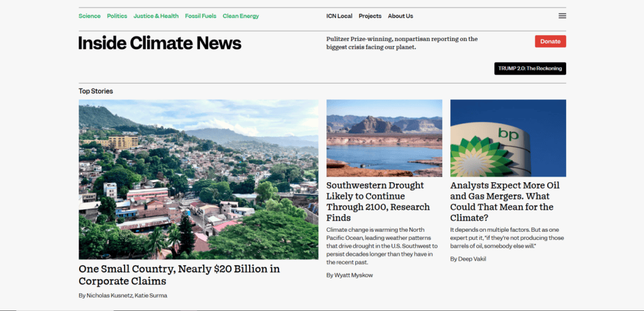Open the hamburger menu icon

(x=562, y=16)
